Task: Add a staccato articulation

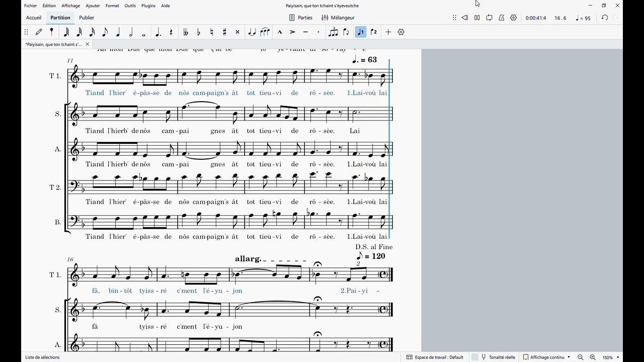Action: [x=318, y=32]
